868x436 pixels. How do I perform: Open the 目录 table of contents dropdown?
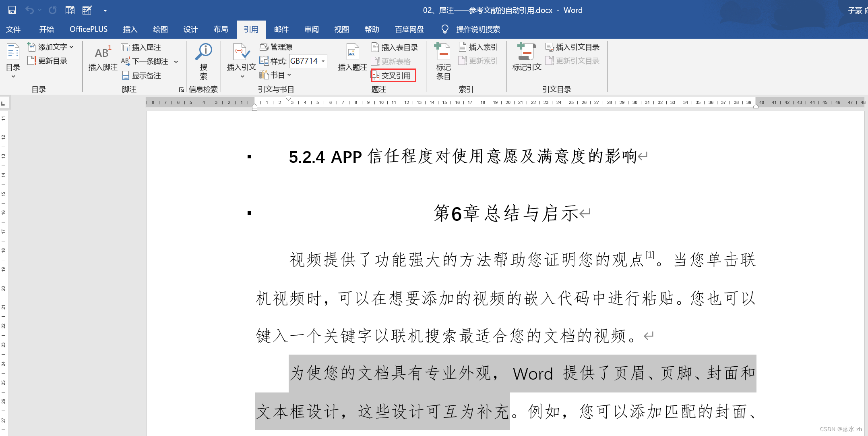(x=13, y=60)
